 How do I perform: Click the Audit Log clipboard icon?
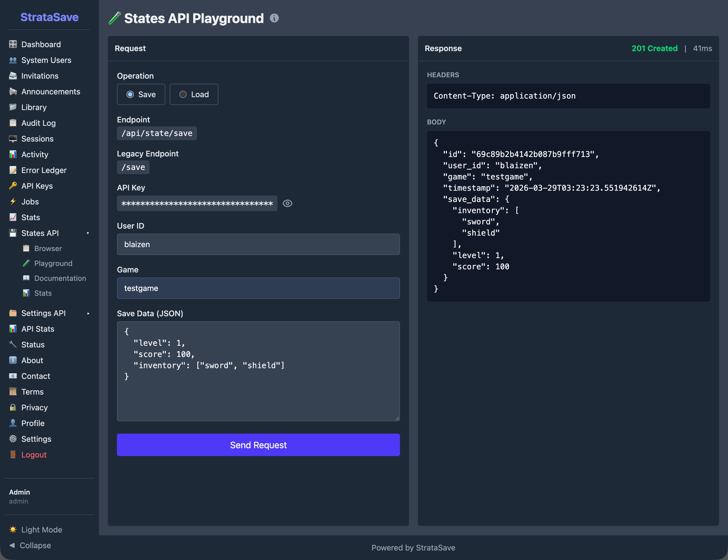[13, 123]
